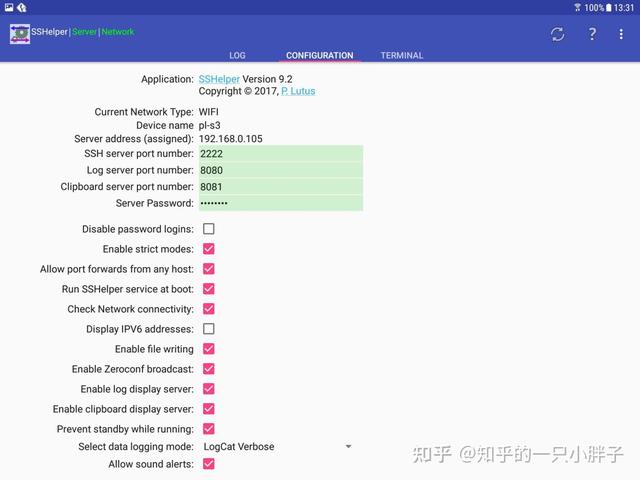This screenshot has height=480, width=640.
Task: Tap the WiFi status icon
Action: click(x=577, y=7)
